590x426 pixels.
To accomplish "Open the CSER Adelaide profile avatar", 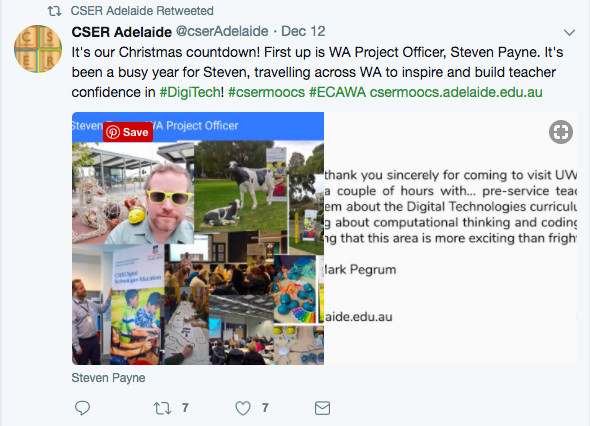I will point(38,49).
